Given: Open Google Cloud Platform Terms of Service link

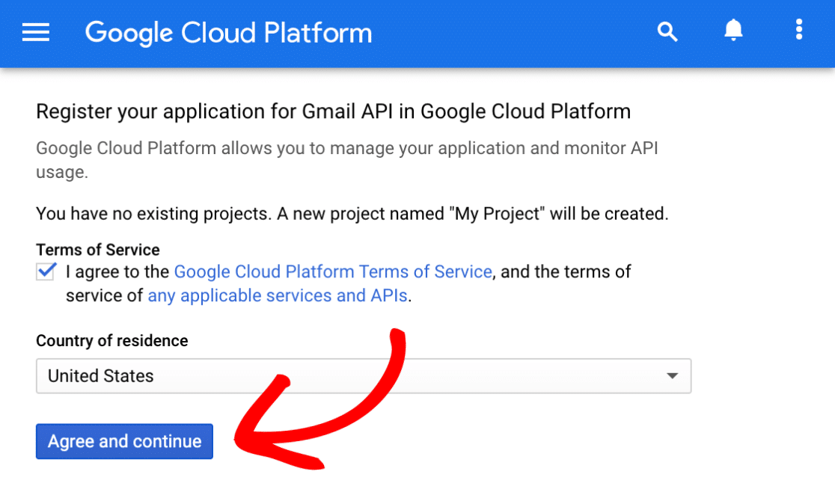Looking at the screenshot, I should tap(333, 271).
